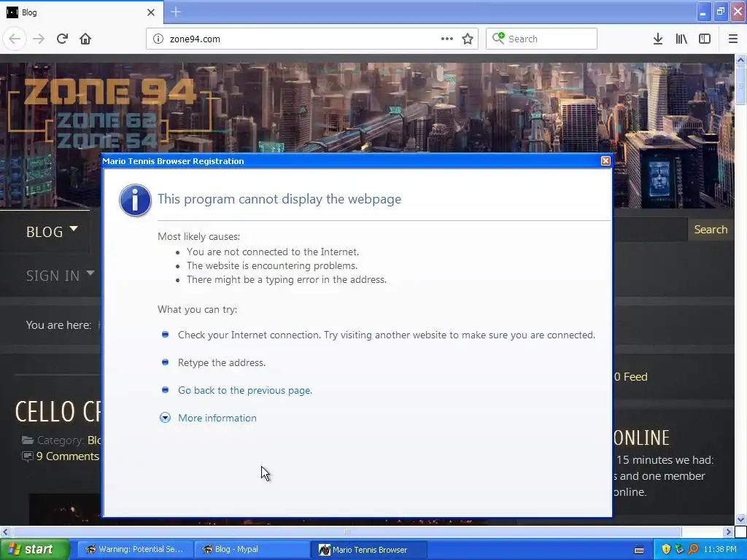Click the horizontal scrollbar right arrow
The height and width of the screenshot is (560, 747).
[x=729, y=532]
